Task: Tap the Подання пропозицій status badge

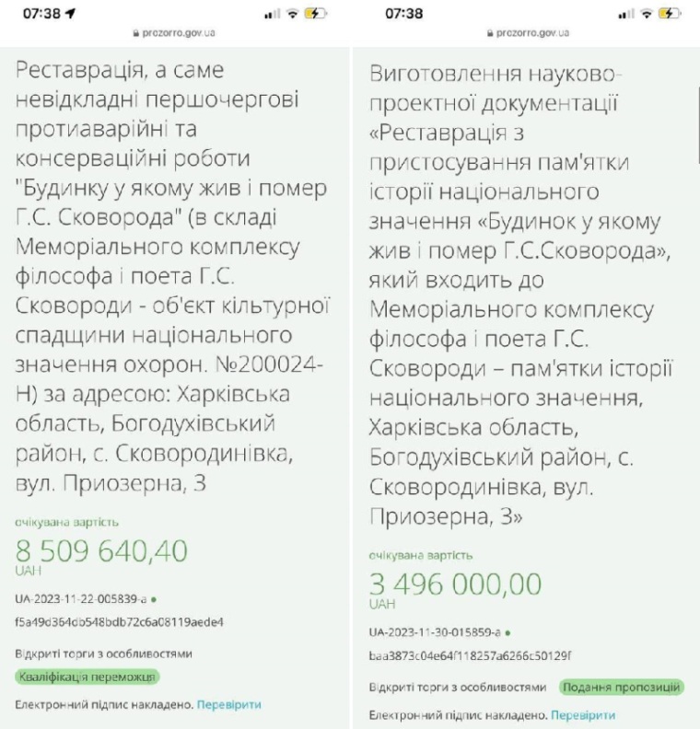Action: (x=622, y=687)
